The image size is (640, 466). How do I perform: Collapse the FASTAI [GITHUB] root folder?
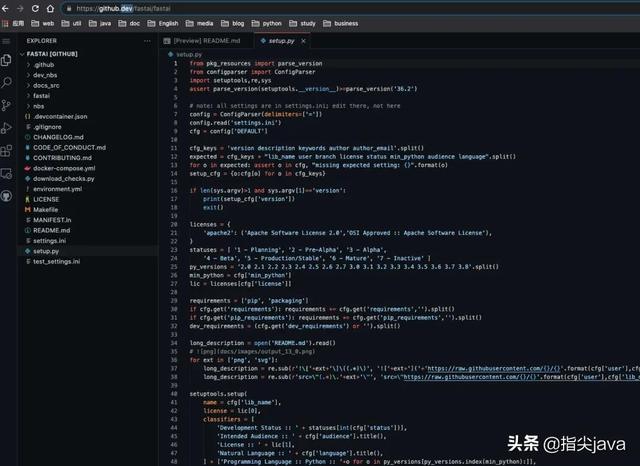52,54
